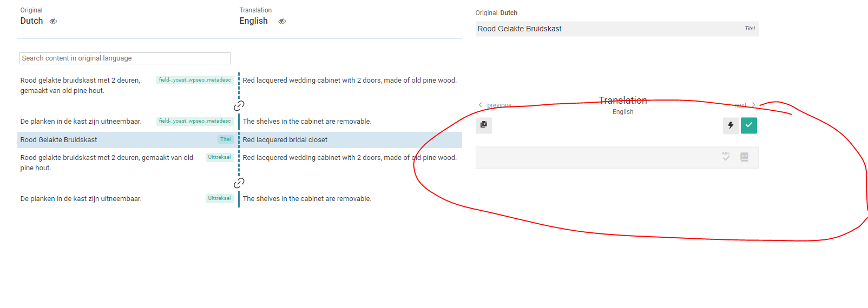This screenshot has width=868, height=308.
Task: Click the Titel tag in highlighted row
Action: click(x=226, y=139)
